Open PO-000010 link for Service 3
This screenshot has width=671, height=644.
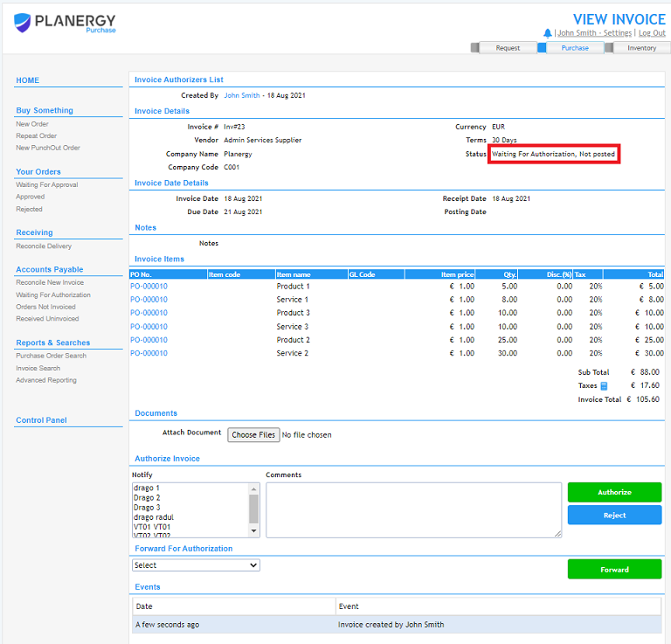click(x=149, y=327)
